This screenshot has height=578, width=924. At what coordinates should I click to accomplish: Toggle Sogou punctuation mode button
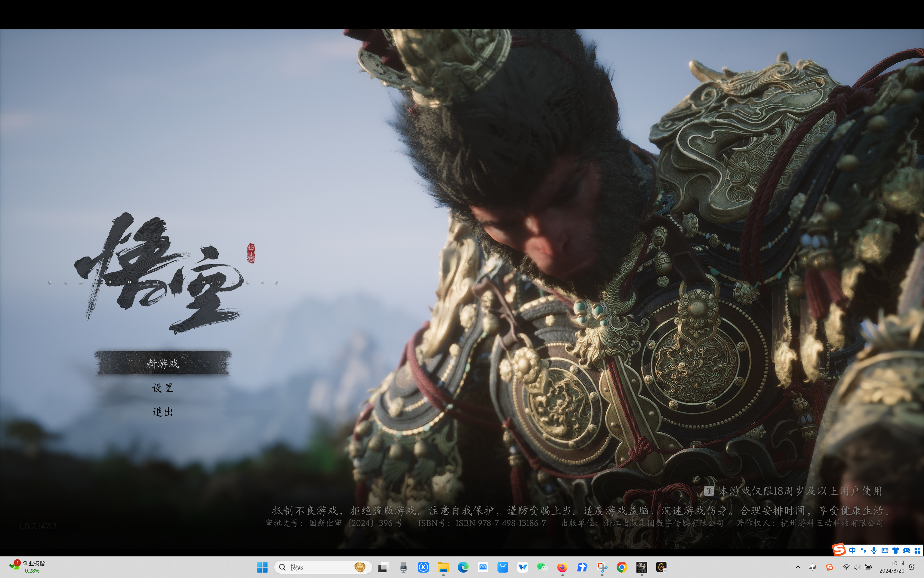[x=863, y=551]
